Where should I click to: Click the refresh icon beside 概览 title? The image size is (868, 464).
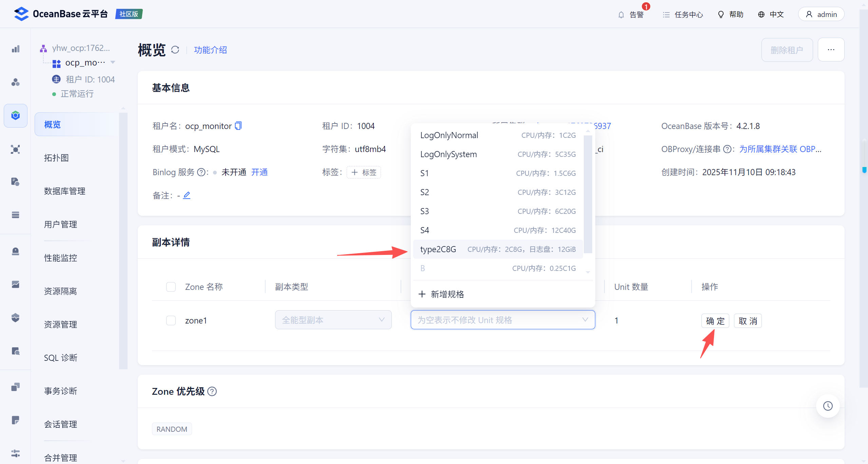coord(175,50)
